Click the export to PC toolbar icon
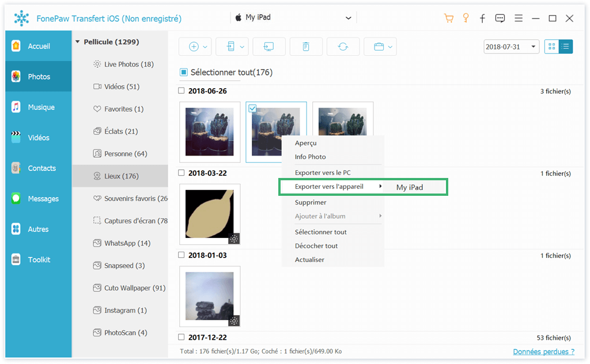This screenshot has width=590, height=364. coord(268,47)
